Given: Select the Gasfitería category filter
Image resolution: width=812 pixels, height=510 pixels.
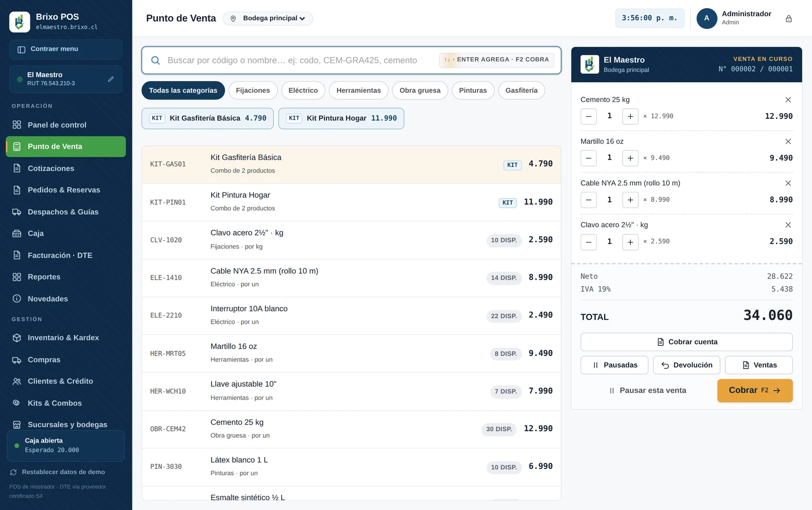Looking at the screenshot, I should click(521, 90).
